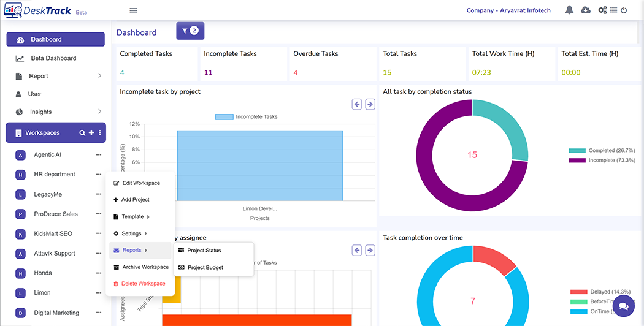Open the Template submenu
Screen dimensions: 644x326
click(x=132, y=216)
